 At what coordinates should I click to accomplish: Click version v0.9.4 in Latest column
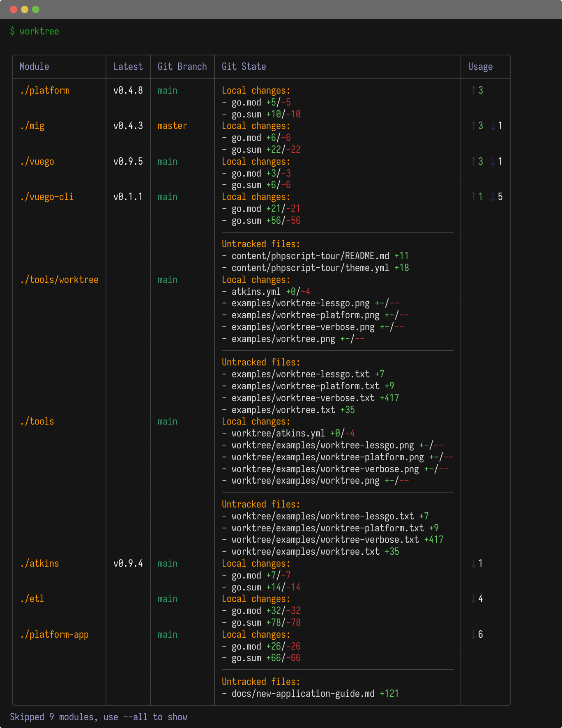pyautogui.click(x=128, y=563)
